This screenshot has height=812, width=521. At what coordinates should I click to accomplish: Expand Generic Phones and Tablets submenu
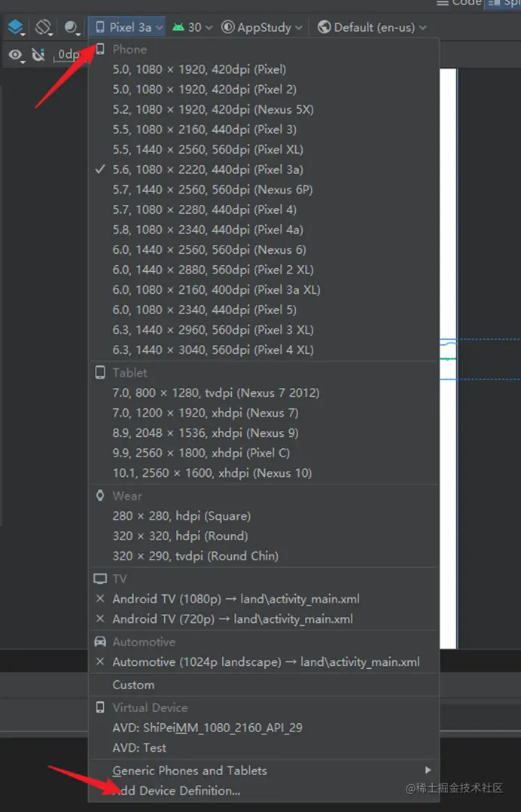[264, 771]
